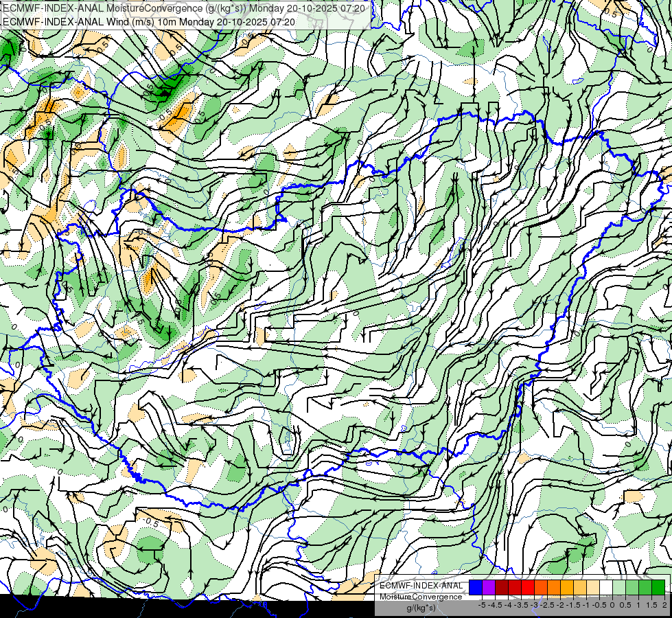Click the -5 tick label in legend

pos(482,605)
